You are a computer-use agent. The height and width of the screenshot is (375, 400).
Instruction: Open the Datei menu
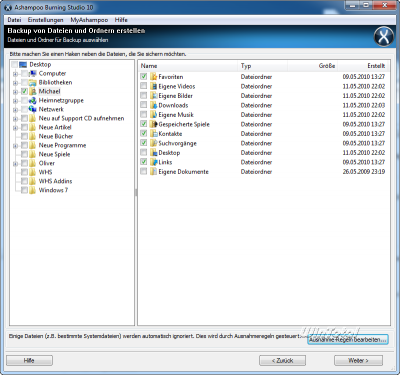click(14, 20)
